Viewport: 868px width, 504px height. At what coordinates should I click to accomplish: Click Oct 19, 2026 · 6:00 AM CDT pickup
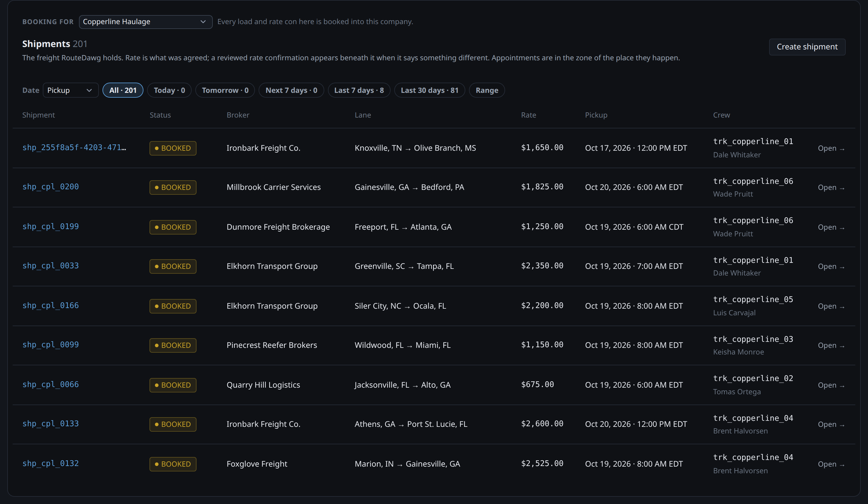point(634,227)
